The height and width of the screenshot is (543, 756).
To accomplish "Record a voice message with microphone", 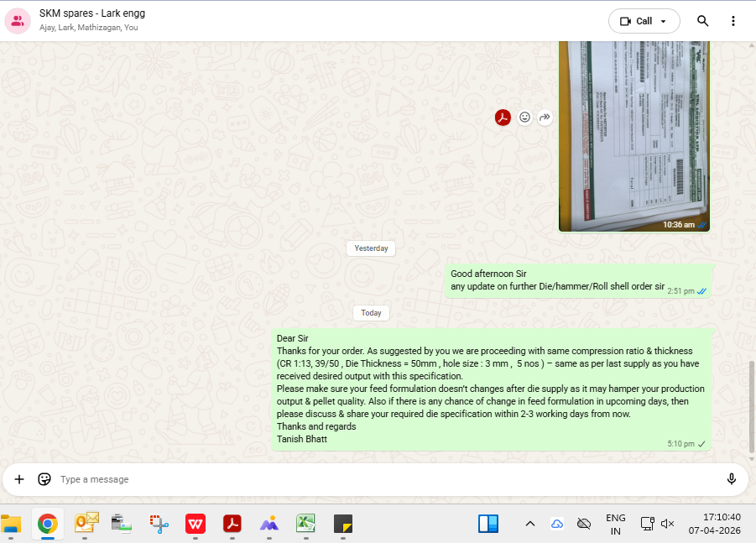I will tap(731, 479).
